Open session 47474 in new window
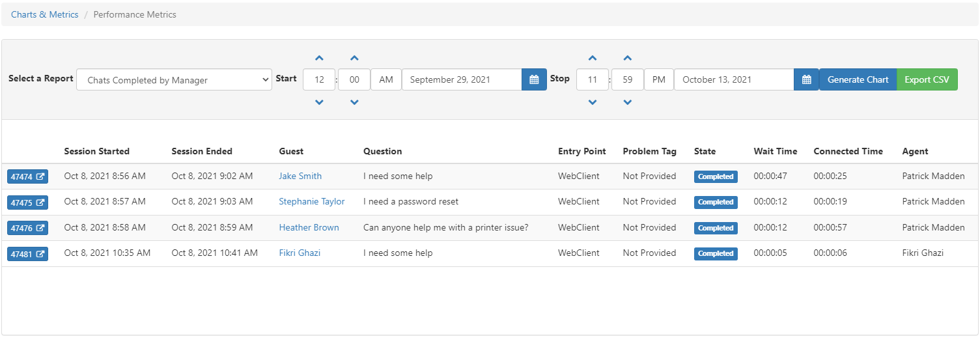Screen dimensions: 980x364 click(27, 176)
